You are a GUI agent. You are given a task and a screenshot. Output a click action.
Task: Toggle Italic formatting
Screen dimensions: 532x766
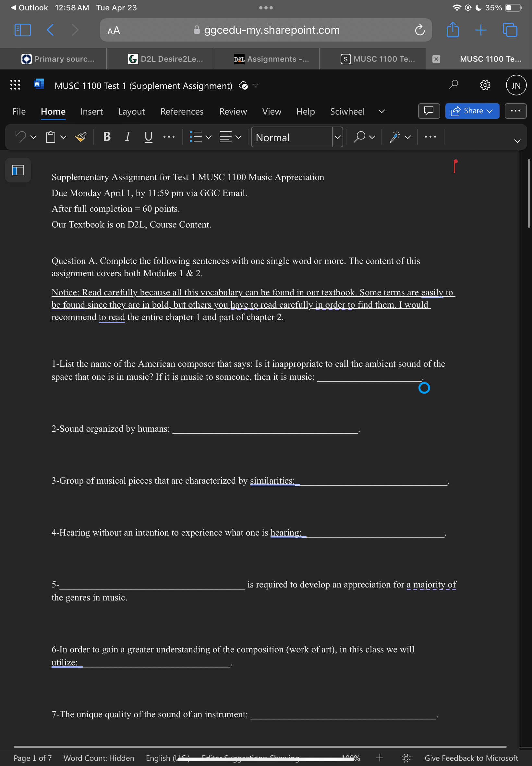point(127,137)
